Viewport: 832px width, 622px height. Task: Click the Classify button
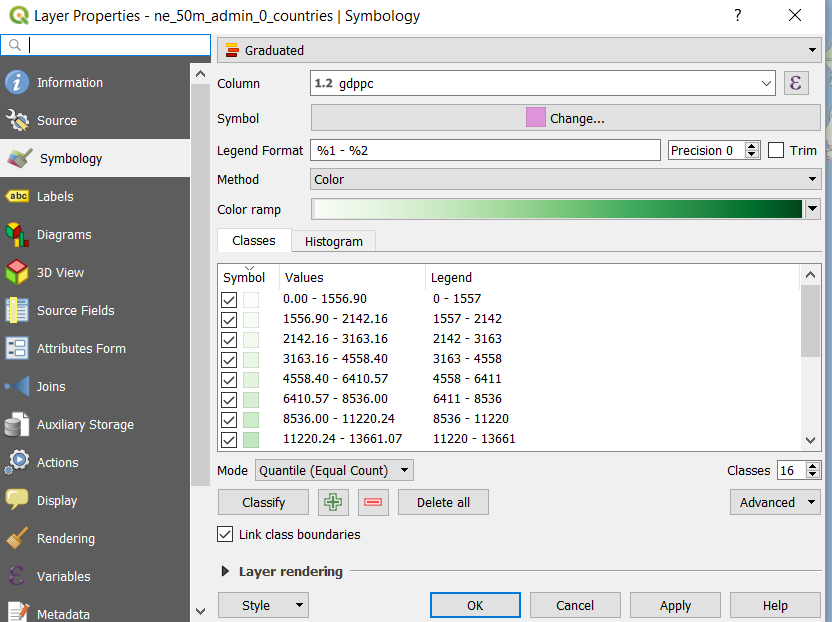[263, 502]
